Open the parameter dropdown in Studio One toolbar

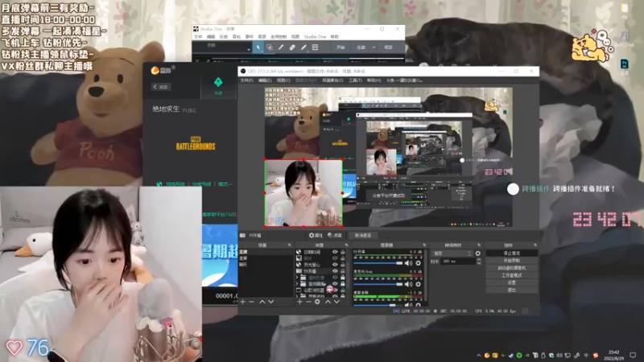tap(249, 49)
